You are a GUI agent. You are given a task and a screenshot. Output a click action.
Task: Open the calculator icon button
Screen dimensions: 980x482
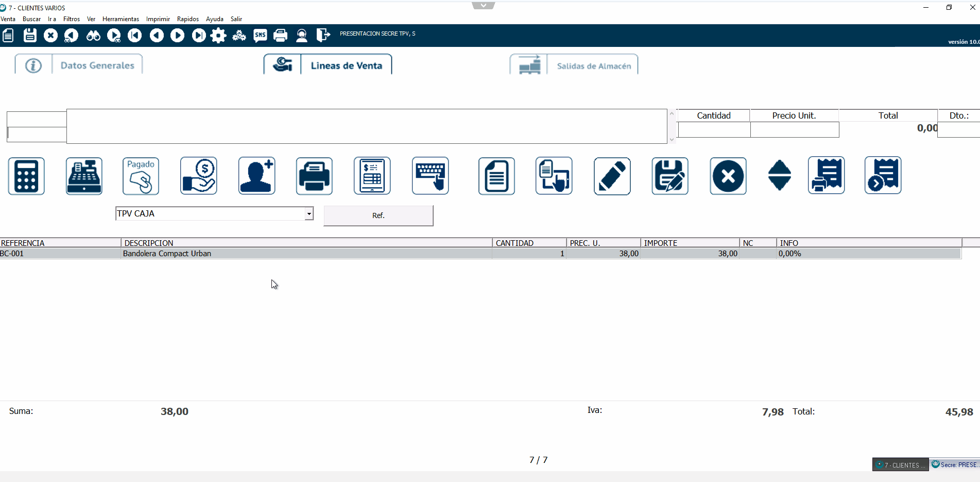[26, 176]
